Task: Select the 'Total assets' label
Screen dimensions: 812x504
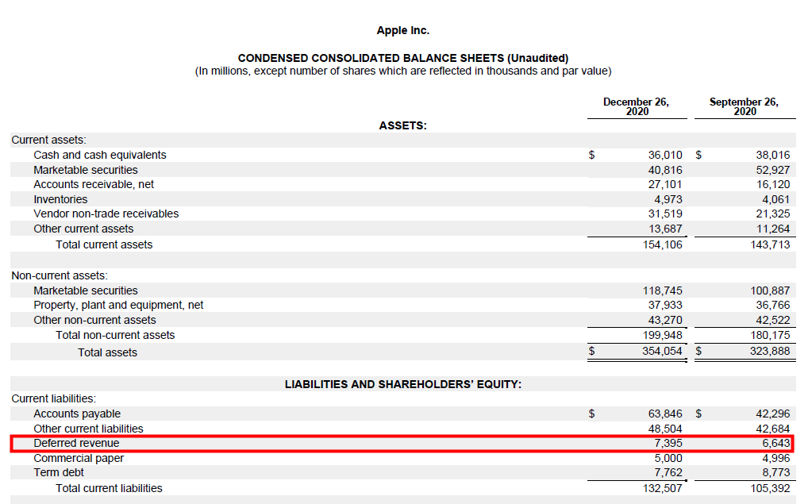Action: (x=108, y=352)
